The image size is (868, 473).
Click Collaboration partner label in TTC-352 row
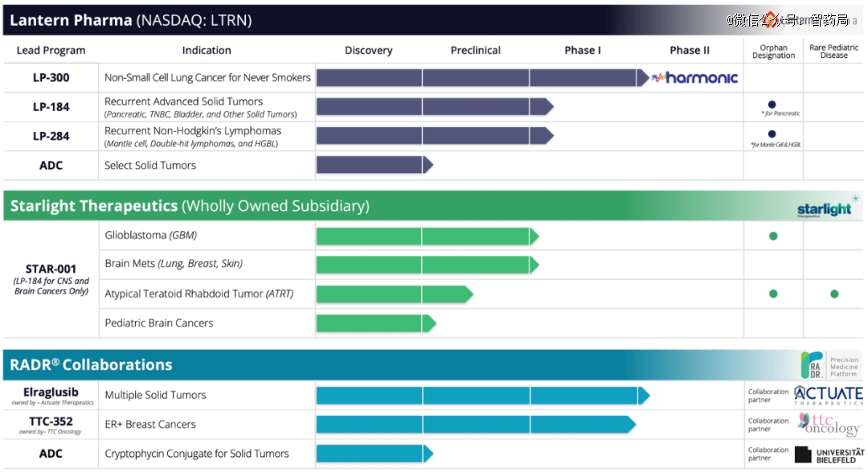click(768, 425)
